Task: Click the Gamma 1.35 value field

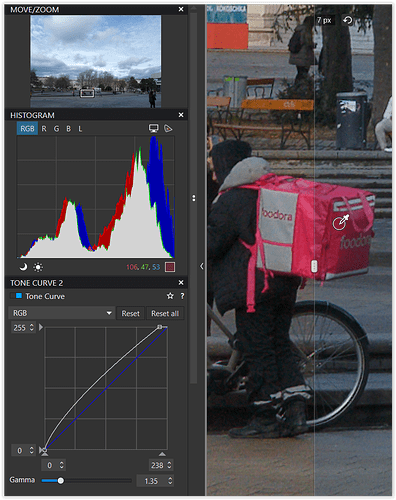Action: pos(151,481)
